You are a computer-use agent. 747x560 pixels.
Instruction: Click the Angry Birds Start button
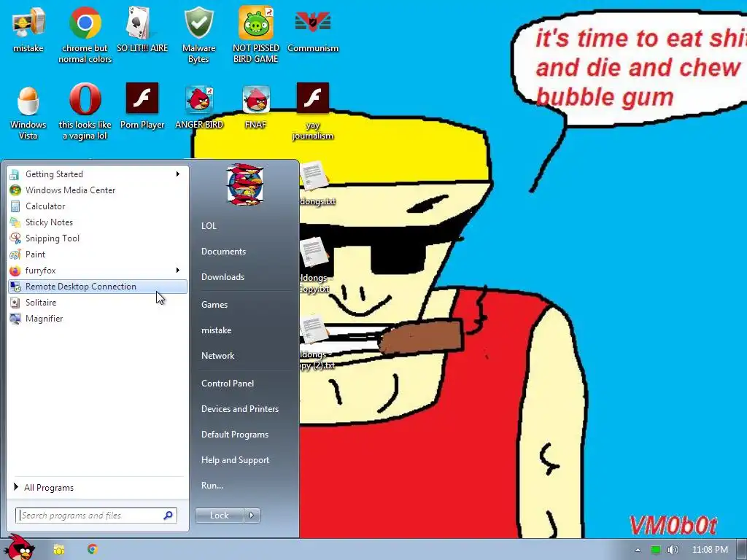[19, 548]
